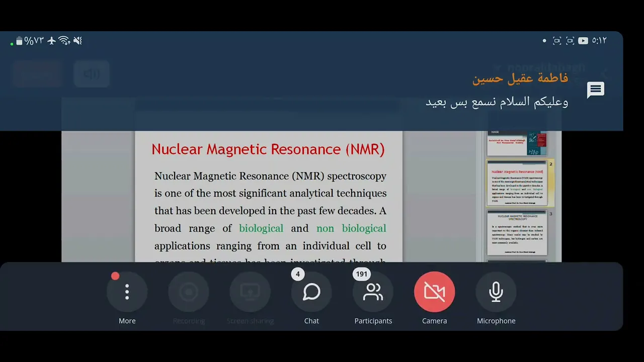Screen dimensions: 644x362
Task: Select the first slide thumbnail, partly hidden
Action: pyautogui.click(x=517, y=143)
